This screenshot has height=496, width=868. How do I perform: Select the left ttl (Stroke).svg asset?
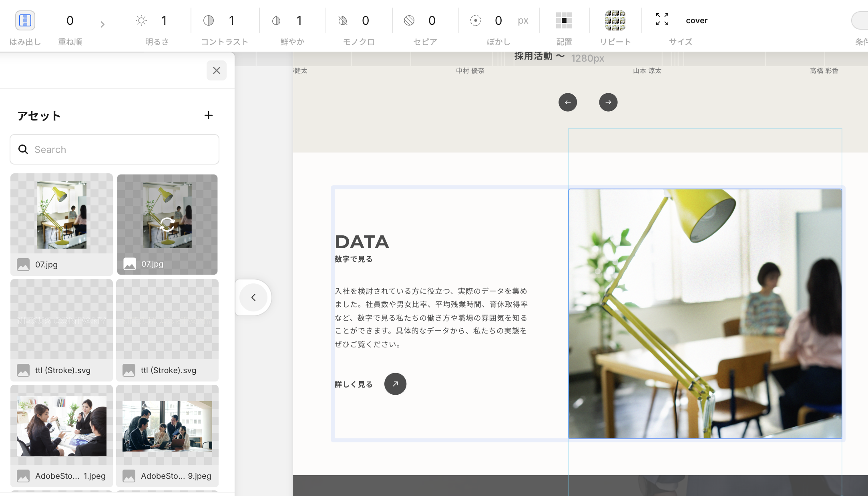click(x=62, y=330)
